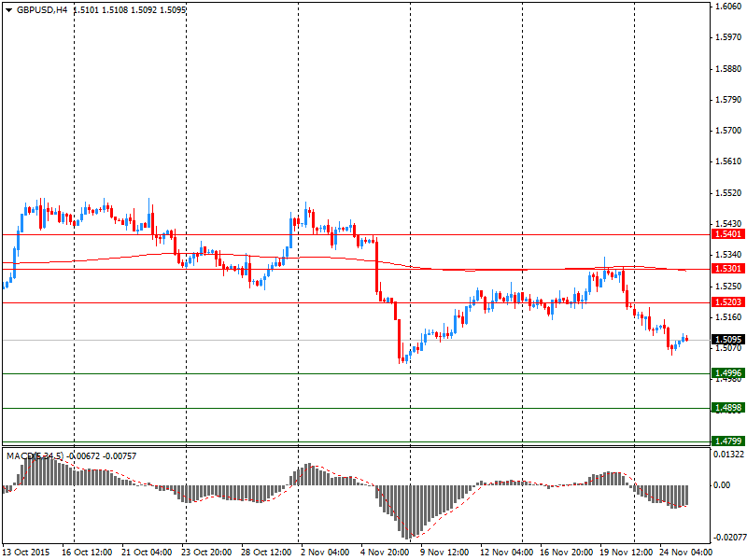Click the 1.5340 price axis value
Screen dimensions: 747x560
tap(728, 255)
